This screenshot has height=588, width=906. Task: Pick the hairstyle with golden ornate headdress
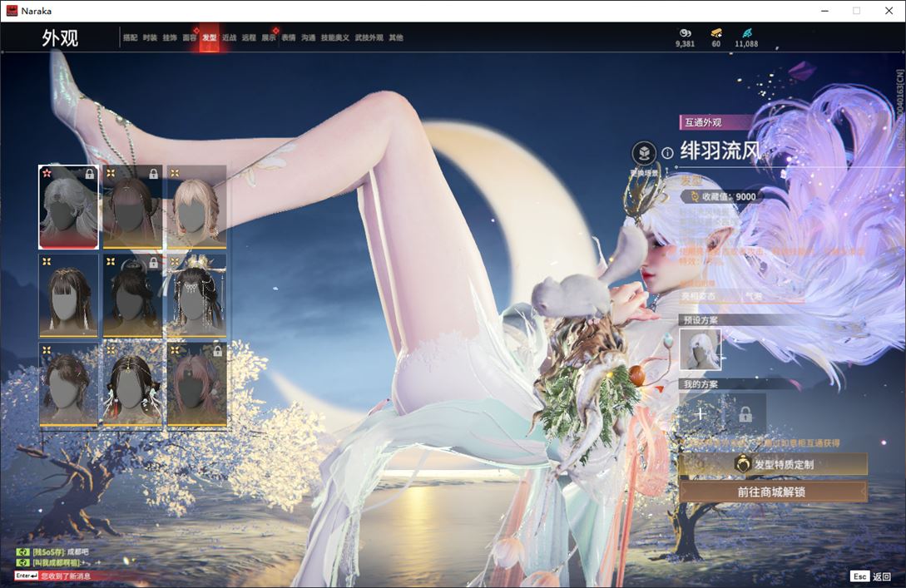(x=196, y=296)
